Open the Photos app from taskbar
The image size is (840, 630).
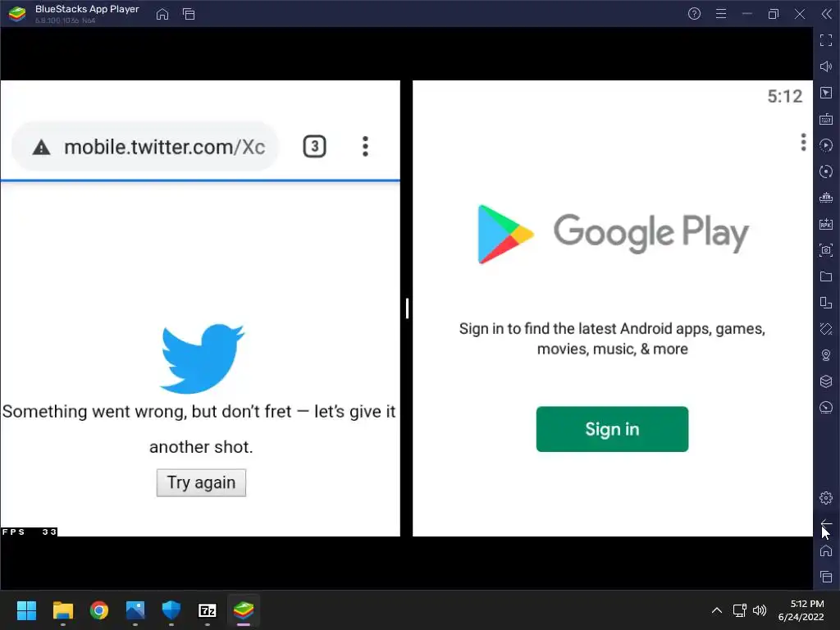coord(135,610)
